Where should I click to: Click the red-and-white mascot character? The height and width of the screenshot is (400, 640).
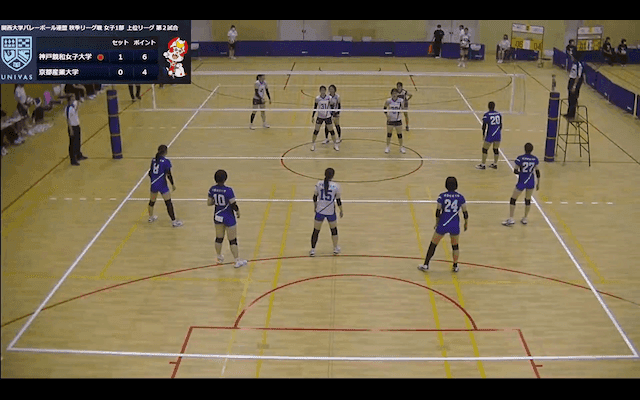(176, 57)
